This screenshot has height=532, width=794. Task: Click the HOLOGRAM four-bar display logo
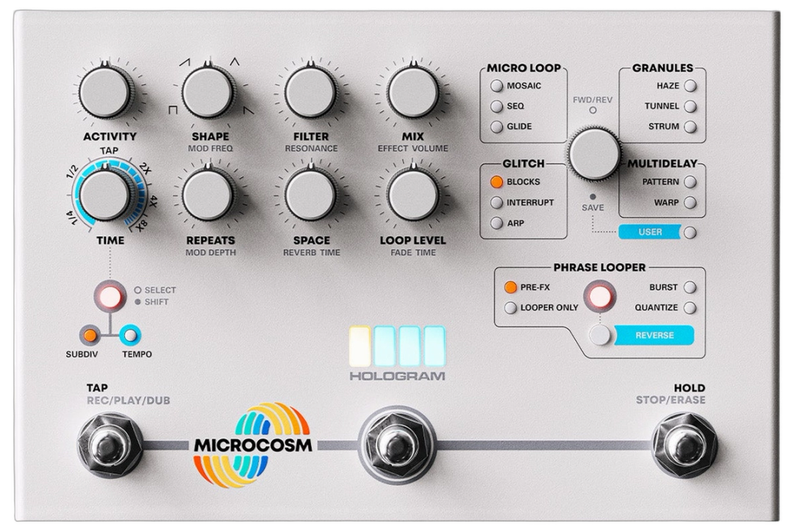point(397,353)
